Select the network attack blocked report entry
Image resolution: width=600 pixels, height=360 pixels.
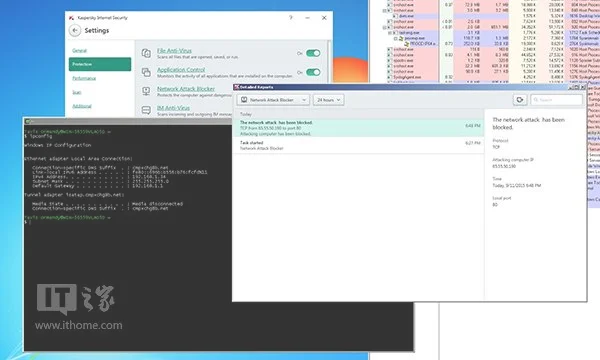coord(359,128)
